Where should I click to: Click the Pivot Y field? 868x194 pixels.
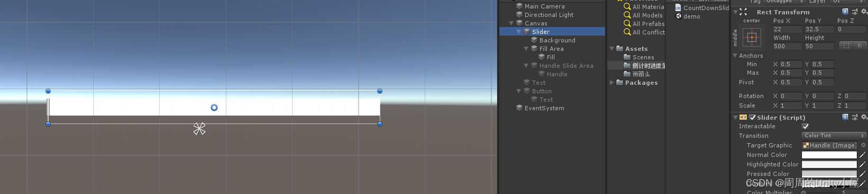point(823,82)
